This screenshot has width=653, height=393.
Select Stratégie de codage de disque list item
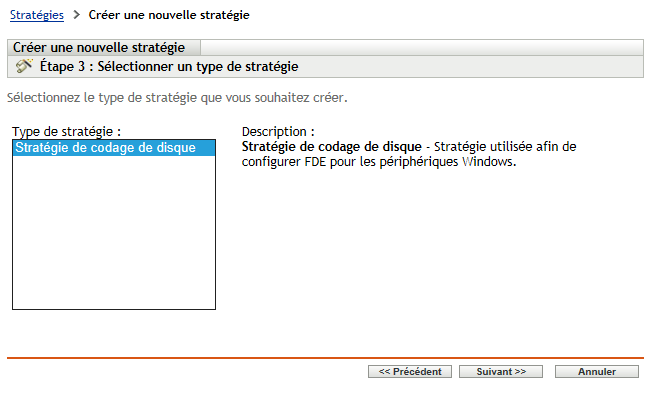114,148
